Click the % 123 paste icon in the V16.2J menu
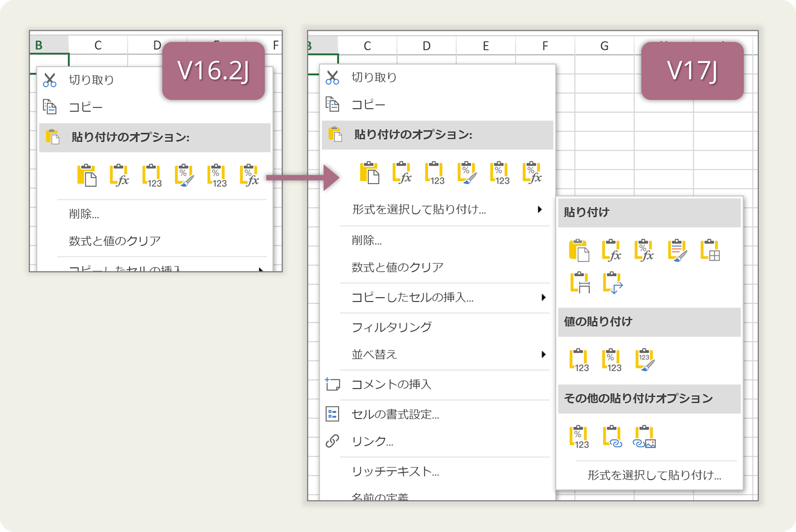Image resolution: width=796 pixels, height=532 pixels. tap(217, 175)
